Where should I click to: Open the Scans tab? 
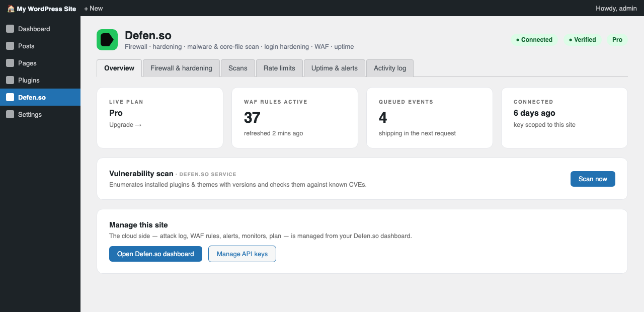pyautogui.click(x=238, y=68)
